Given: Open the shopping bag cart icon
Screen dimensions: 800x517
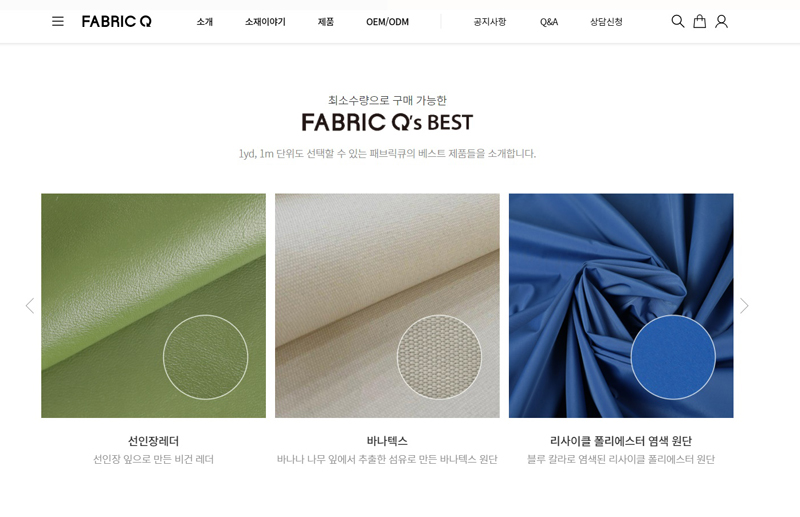Looking at the screenshot, I should click(x=699, y=21).
